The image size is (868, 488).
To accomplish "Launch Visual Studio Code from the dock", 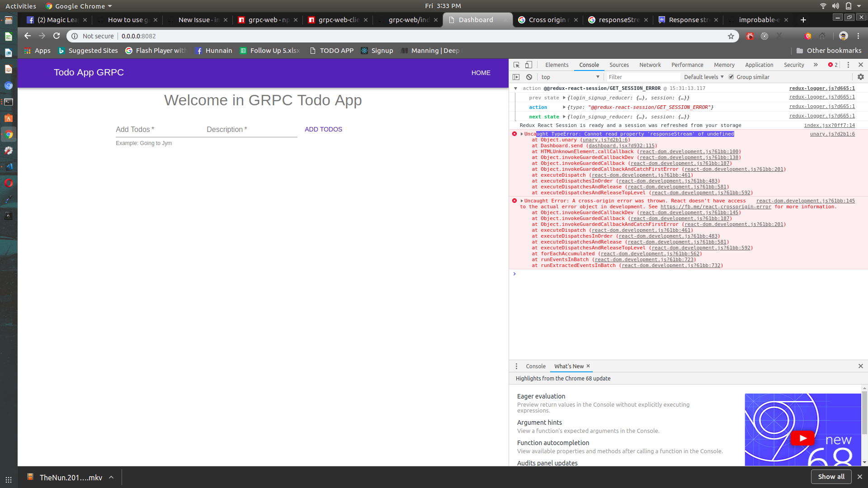I will (x=8, y=167).
